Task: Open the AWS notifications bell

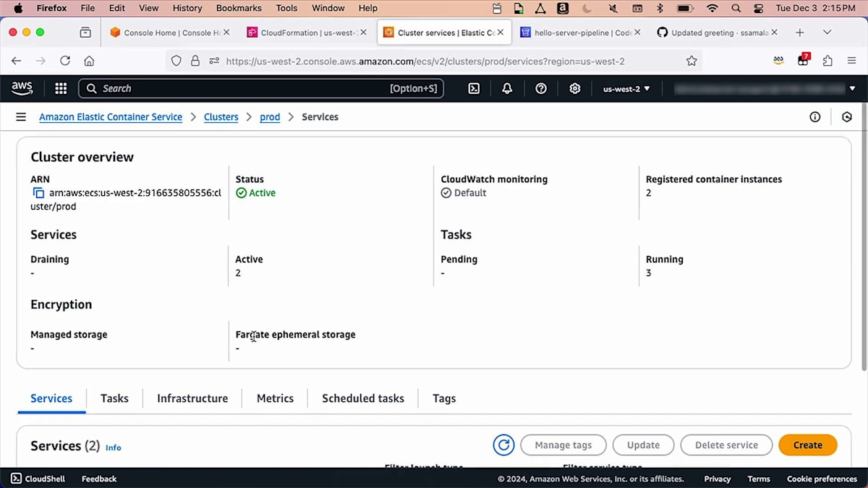Action: pos(507,88)
